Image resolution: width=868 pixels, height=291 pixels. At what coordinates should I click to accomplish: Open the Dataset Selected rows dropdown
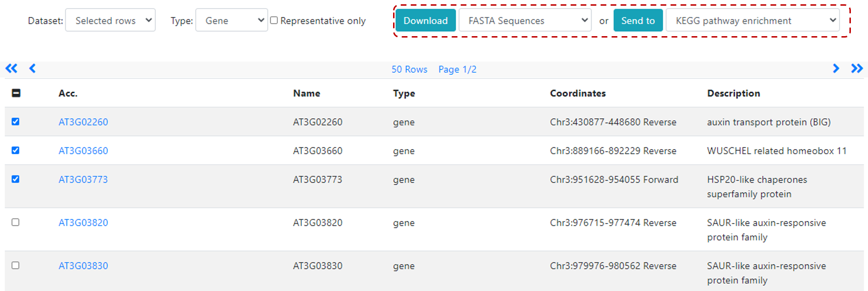(x=110, y=20)
